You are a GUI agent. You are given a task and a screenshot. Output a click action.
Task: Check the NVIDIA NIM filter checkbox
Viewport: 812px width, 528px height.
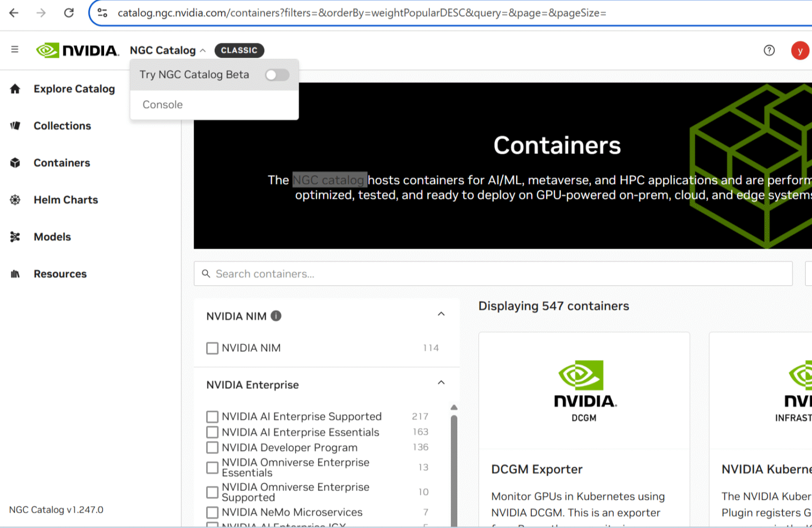pos(212,348)
